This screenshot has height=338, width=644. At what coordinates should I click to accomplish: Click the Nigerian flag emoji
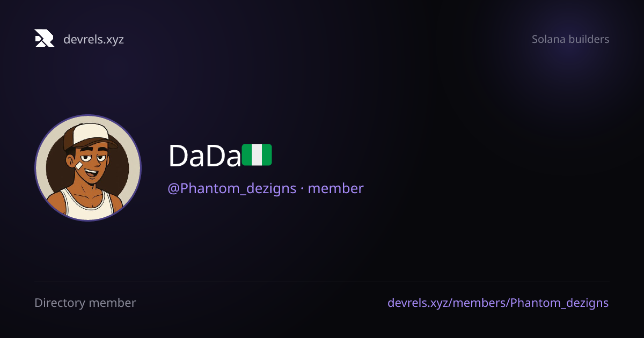[257, 155]
